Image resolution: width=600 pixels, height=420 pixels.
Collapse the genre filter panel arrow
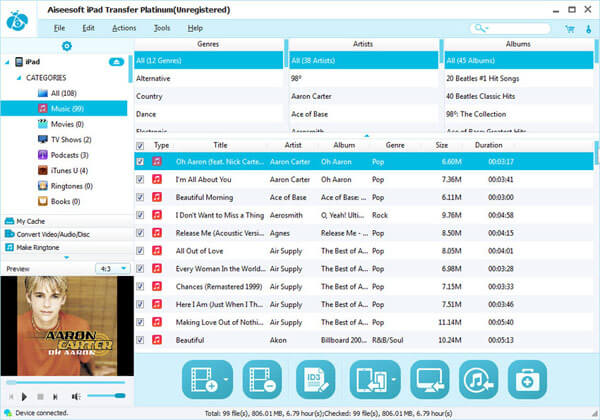[x=367, y=135]
